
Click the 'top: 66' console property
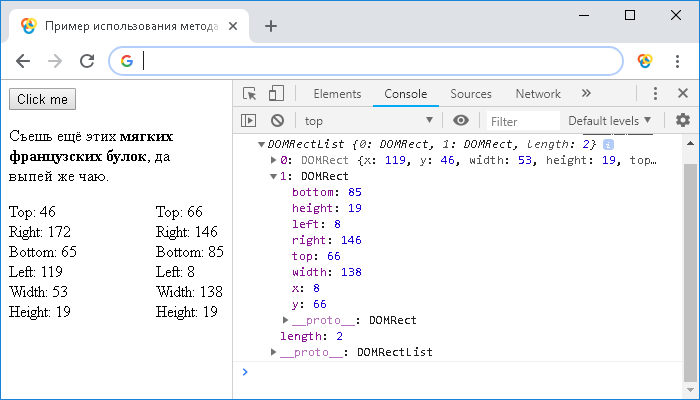point(317,256)
